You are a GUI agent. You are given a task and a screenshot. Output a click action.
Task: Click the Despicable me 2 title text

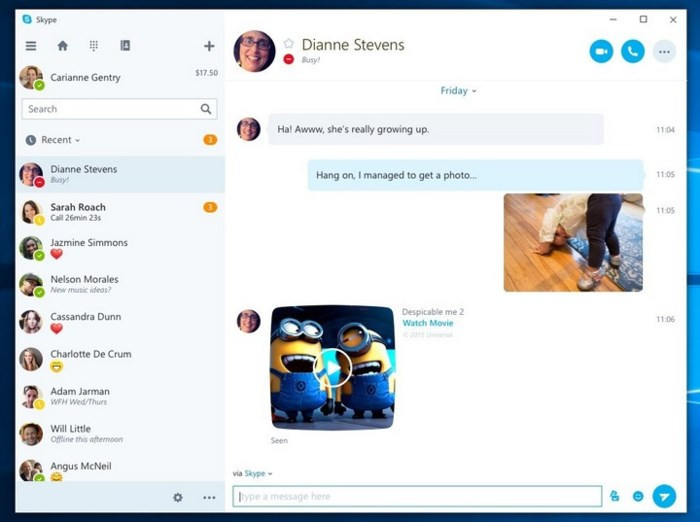pos(433,312)
